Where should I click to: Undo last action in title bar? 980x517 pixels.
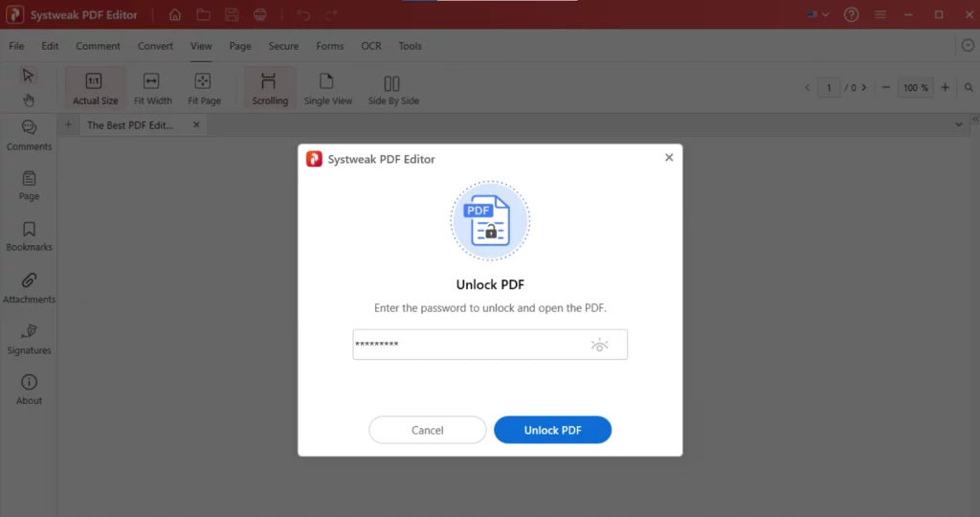pos(303,14)
